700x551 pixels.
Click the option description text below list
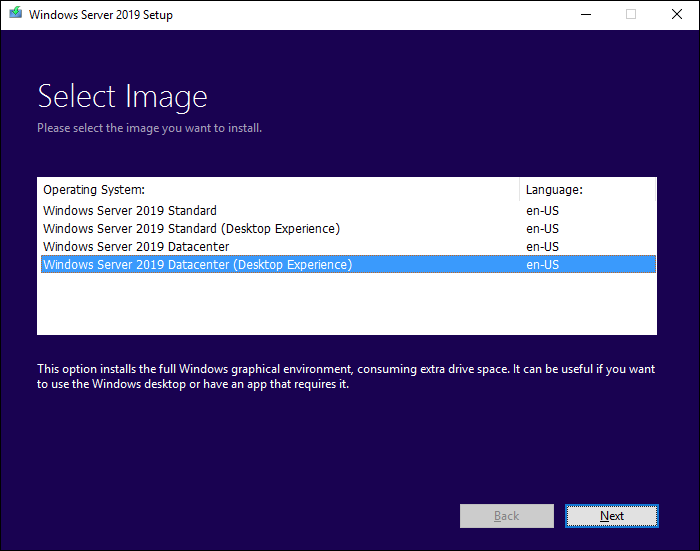pos(345,376)
